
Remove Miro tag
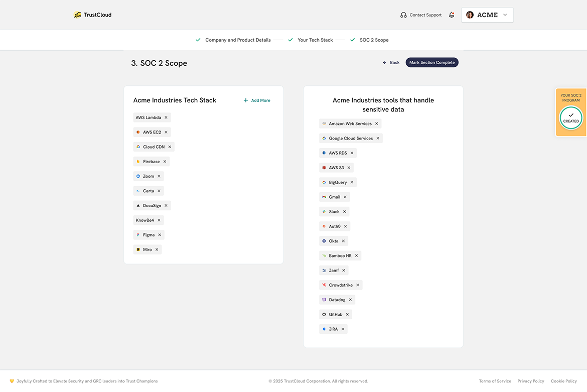(x=157, y=250)
